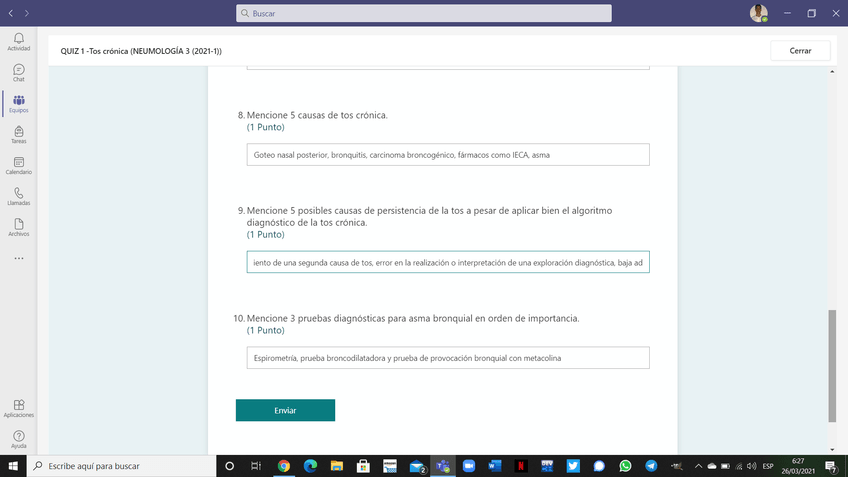Show hidden system tray icons

pos(698,466)
